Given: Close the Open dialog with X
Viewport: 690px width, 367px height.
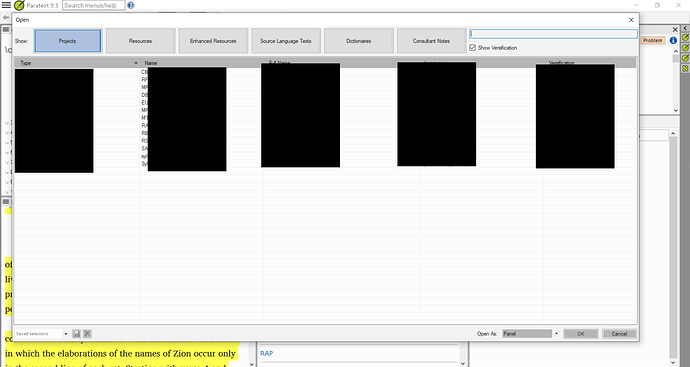Looking at the screenshot, I should point(631,20).
